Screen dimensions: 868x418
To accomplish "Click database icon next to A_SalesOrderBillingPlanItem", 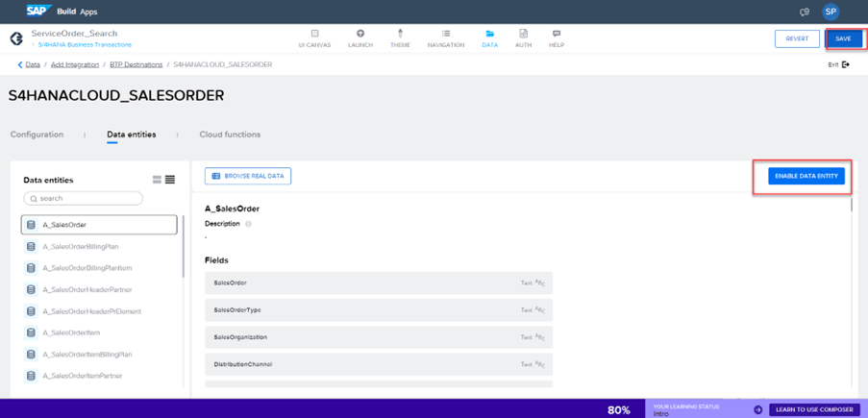I will pos(31,268).
